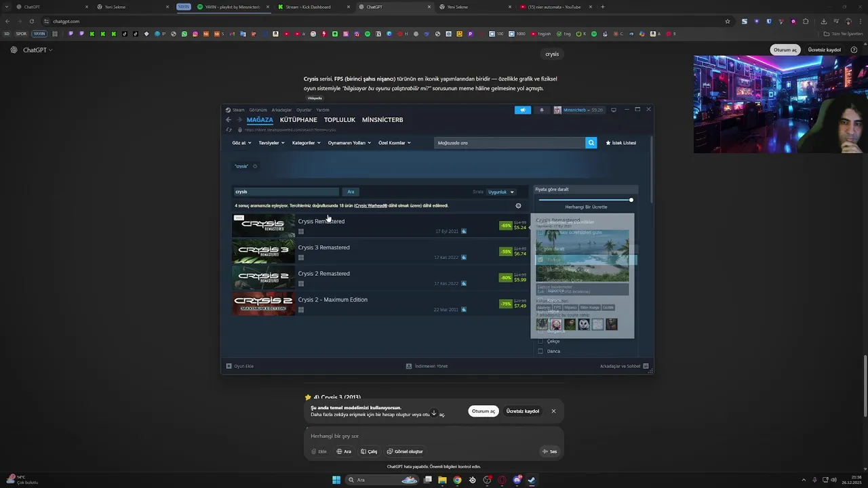The height and width of the screenshot is (488, 868).
Task: Open the Uygunluk sort dropdown
Action: coord(501,192)
